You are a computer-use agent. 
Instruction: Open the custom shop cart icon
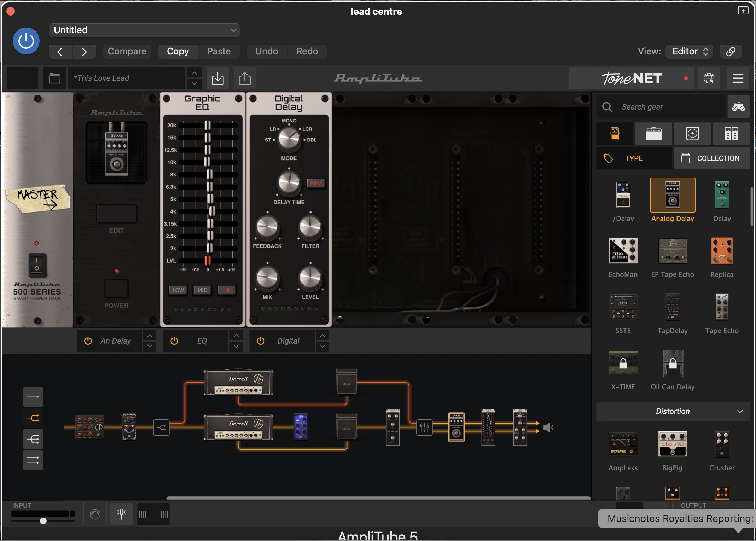tap(738, 107)
